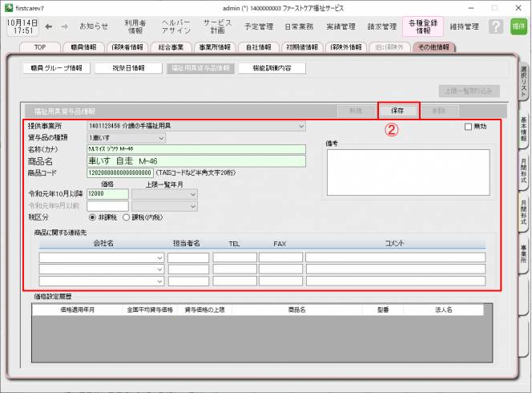The height and width of the screenshot is (393, 532).
Task: Click the green 接続 connection icon
Action: [x=518, y=26]
